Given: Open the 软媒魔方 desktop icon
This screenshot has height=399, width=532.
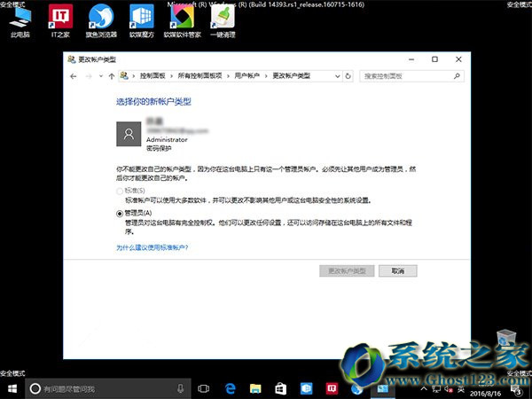Looking at the screenshot, I should pyautogui.click(x=140, y=21).
